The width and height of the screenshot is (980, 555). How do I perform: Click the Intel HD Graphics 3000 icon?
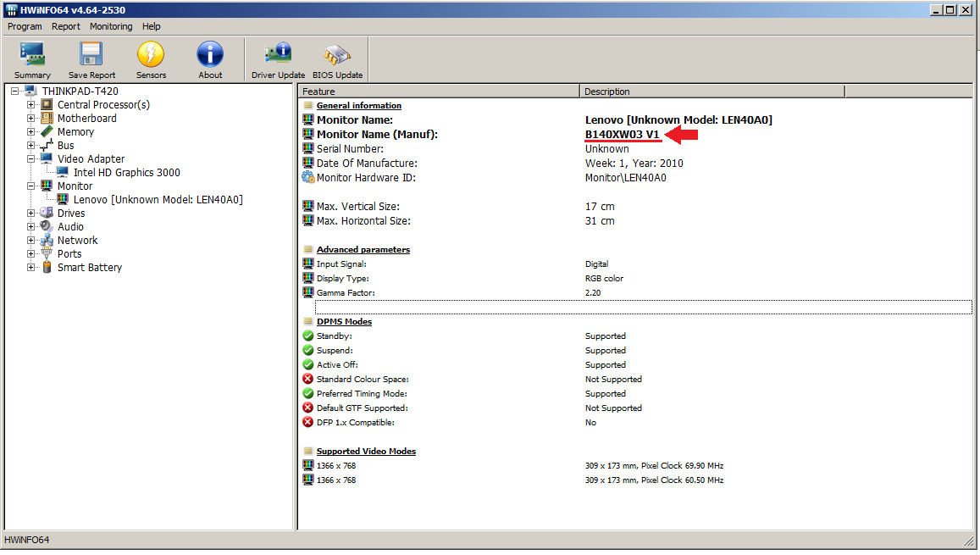[x=63, y=173]
